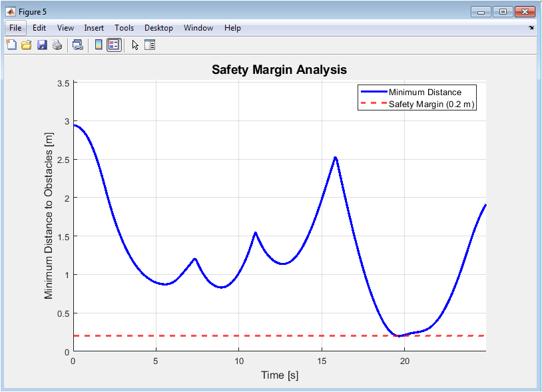Open the Desktop menu
Viewport: 542px width, 392px height.
[158, 28]
